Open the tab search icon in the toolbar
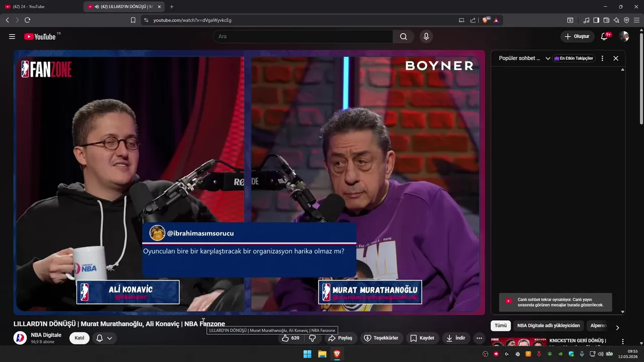This screenshot has width=644, height=362. (x=570, y=20)
